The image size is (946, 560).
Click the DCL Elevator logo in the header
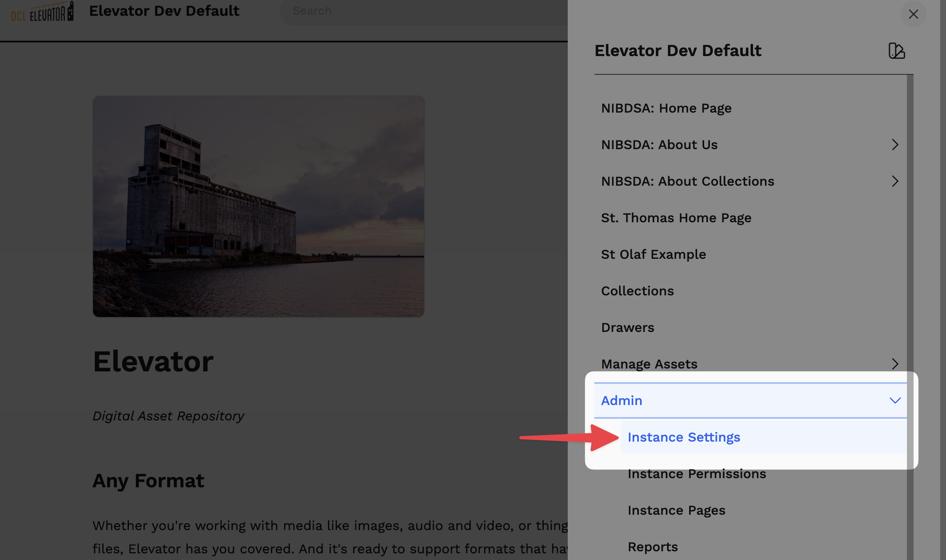pos(41,11)
